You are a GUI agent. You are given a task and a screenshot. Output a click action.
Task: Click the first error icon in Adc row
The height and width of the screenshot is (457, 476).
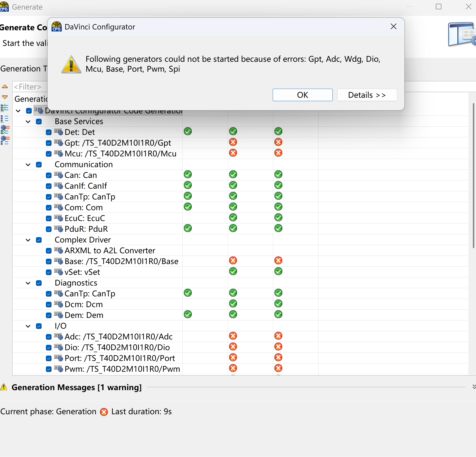[233, 336]
